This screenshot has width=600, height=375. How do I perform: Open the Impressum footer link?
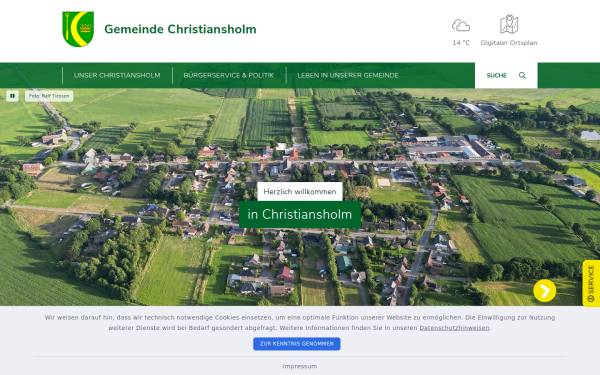(x=300, y=366)
